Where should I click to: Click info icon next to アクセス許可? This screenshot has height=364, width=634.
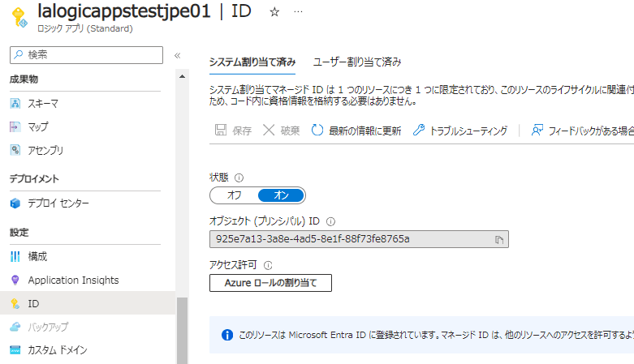coord(268,265)
